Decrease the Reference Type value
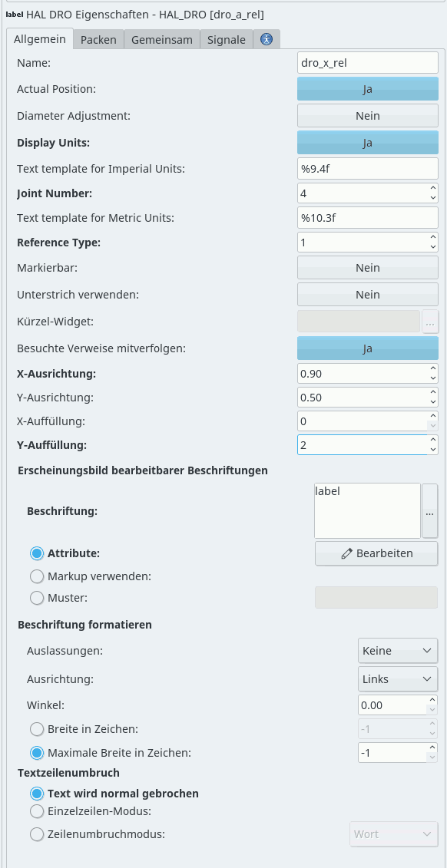The height and width of the screenshot is (868, 447). pos(432,246)
